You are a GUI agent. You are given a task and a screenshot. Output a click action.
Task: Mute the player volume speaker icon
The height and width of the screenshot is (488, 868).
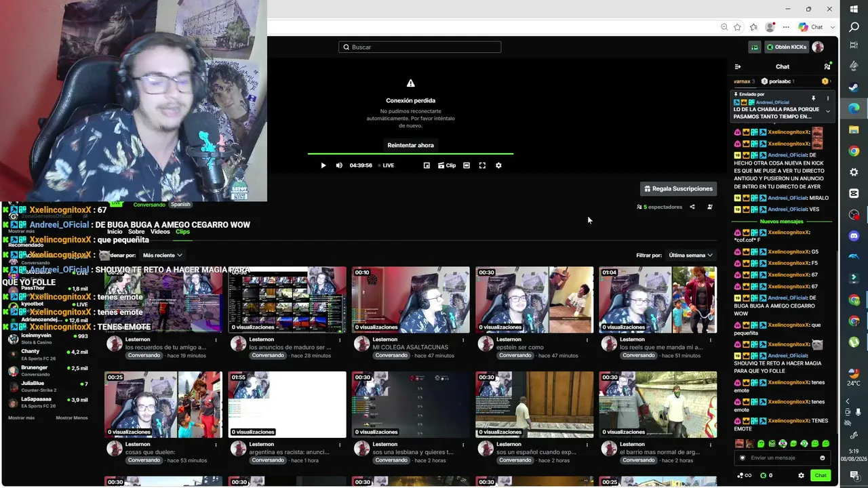[339, 165]
